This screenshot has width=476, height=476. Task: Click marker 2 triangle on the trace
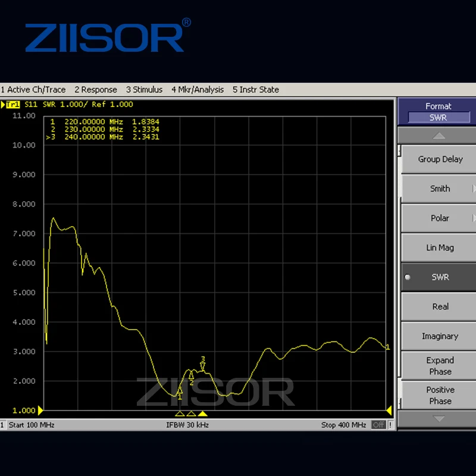point(191,375)
